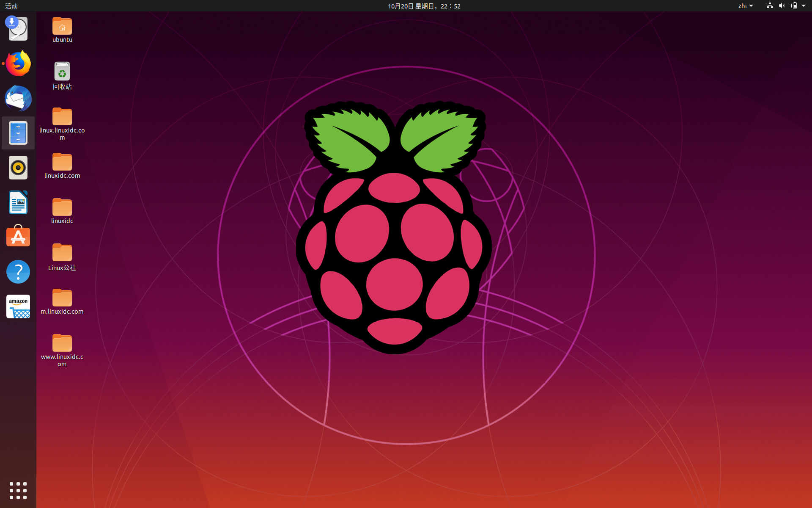812x508 pixels.
Task: Open the Help question-mark icon
Action: [18, 272]
